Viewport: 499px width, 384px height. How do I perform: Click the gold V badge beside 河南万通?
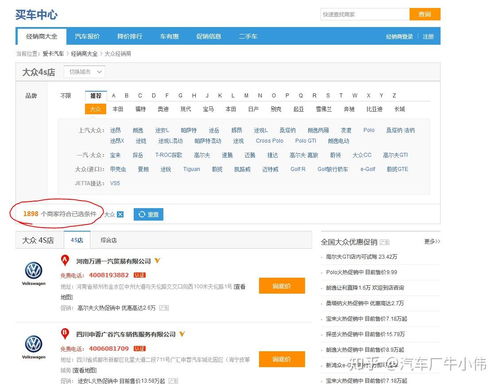click(157, 261)
